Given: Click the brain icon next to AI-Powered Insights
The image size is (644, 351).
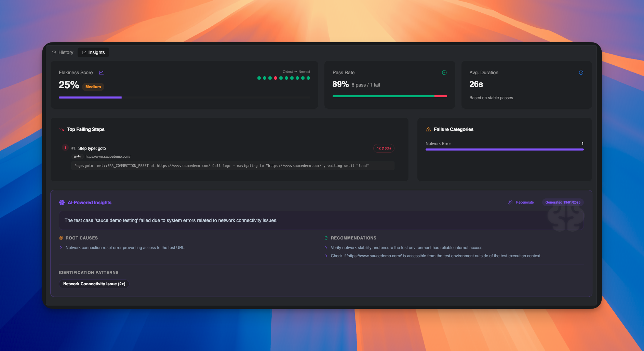Looking at the screenshot, I should (62, 202).
